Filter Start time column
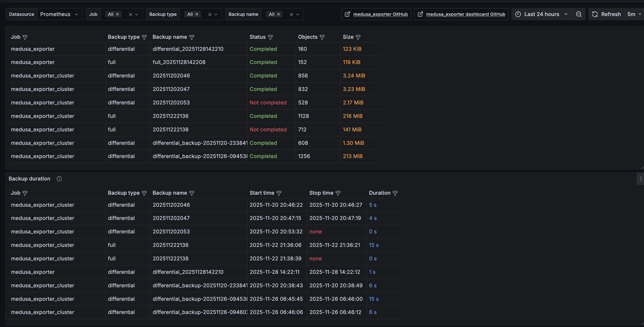Screen dimensions: 644x327 coord(279,193)
